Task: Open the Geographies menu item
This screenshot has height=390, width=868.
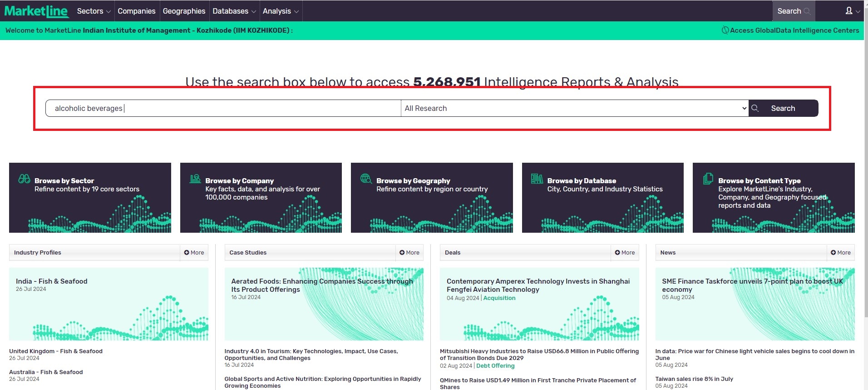Action: click(184, 11)
